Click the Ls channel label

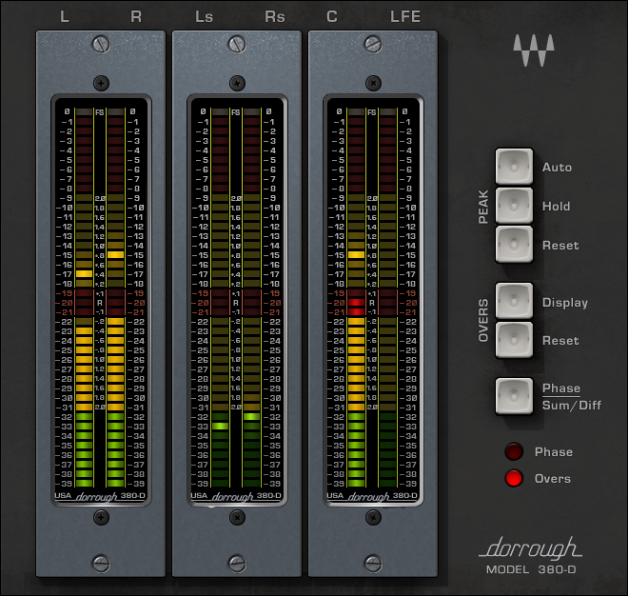[x=204, y=17]
